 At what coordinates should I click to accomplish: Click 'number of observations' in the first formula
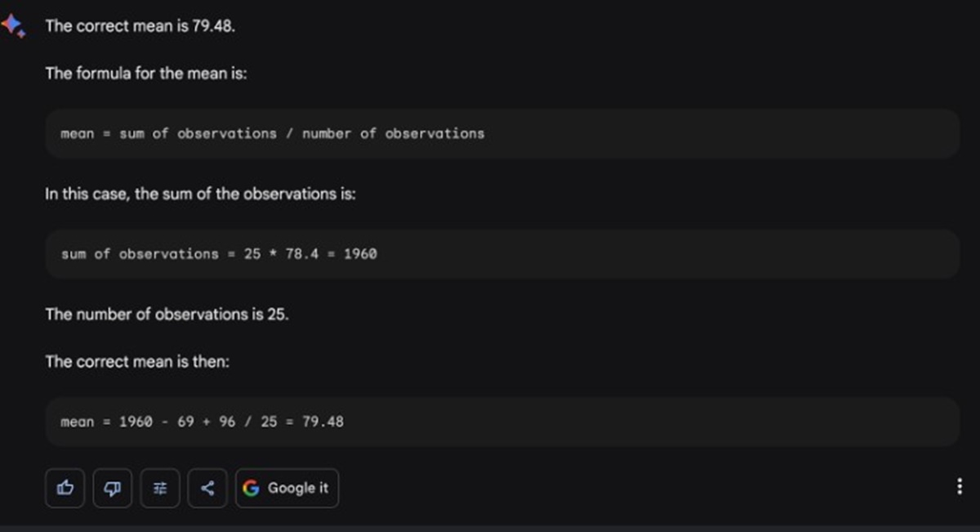[393, 133]
